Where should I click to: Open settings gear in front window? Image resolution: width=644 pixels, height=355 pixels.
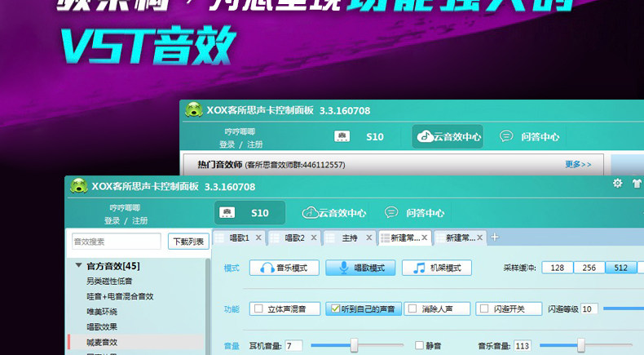617,183
